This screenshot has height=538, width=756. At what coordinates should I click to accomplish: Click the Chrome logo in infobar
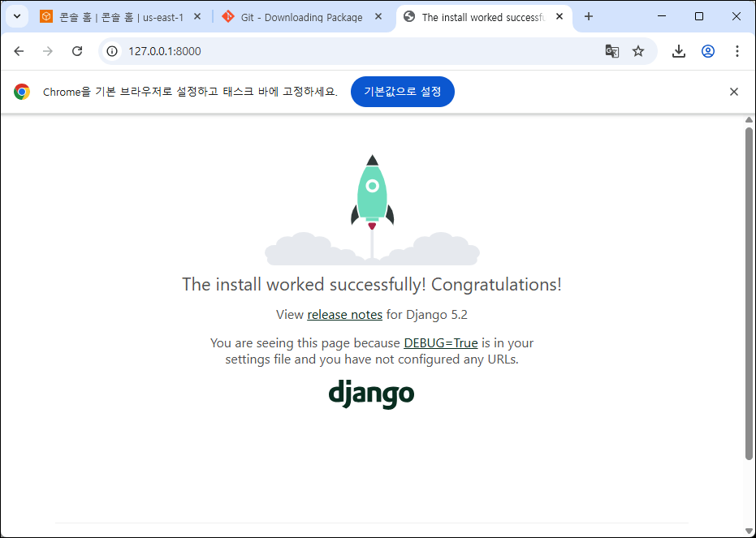22,92
